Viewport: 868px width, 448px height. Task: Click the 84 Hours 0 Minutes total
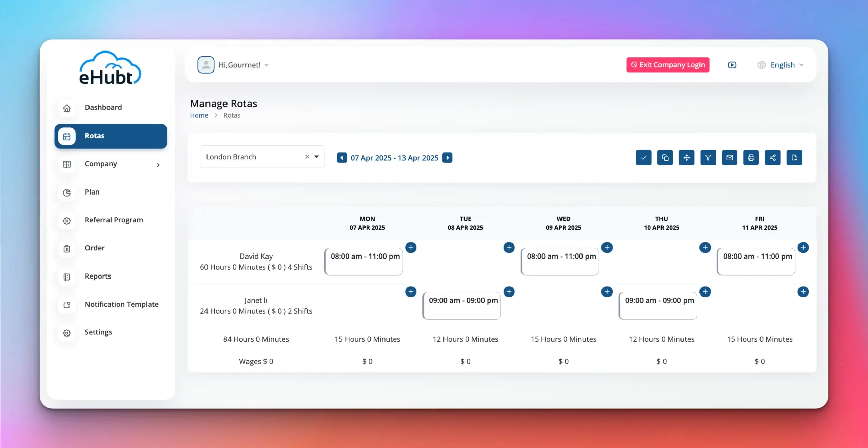click(256, 339)
